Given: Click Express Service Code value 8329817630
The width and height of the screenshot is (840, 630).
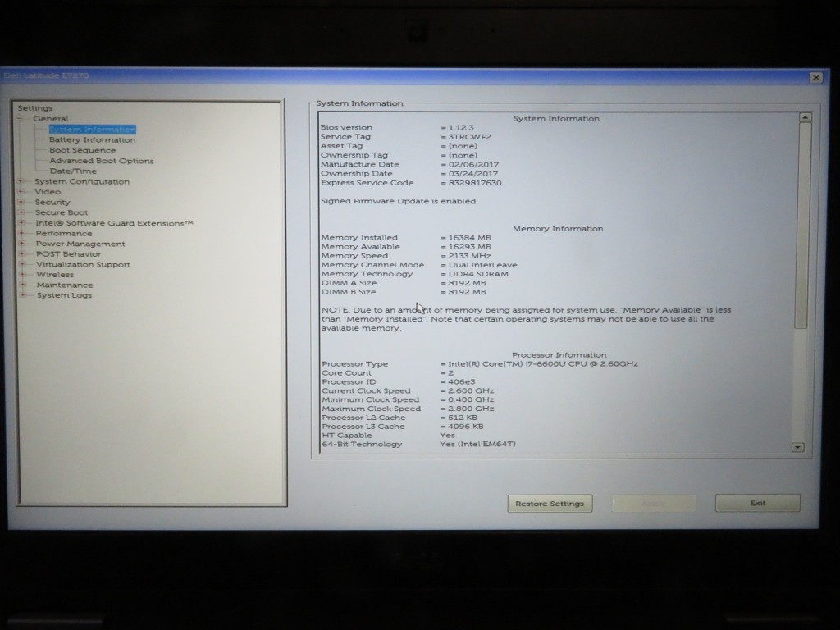Looking at the screenshot, I should (x=475, y=183).
